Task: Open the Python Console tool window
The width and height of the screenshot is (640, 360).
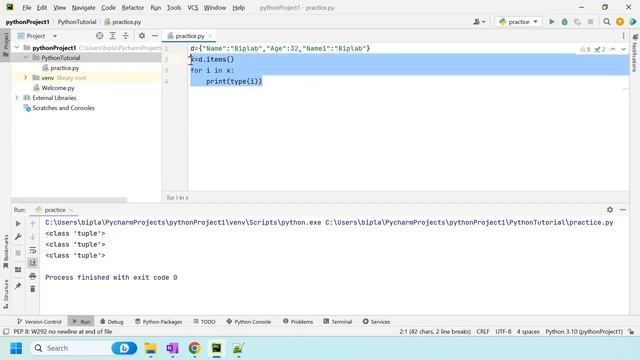Action: [x=249, y=322]
